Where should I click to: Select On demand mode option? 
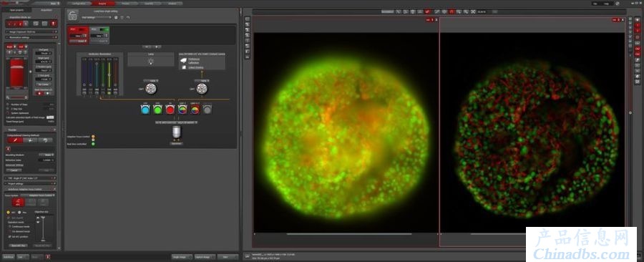pyautogui.click(x=9, y=231)
